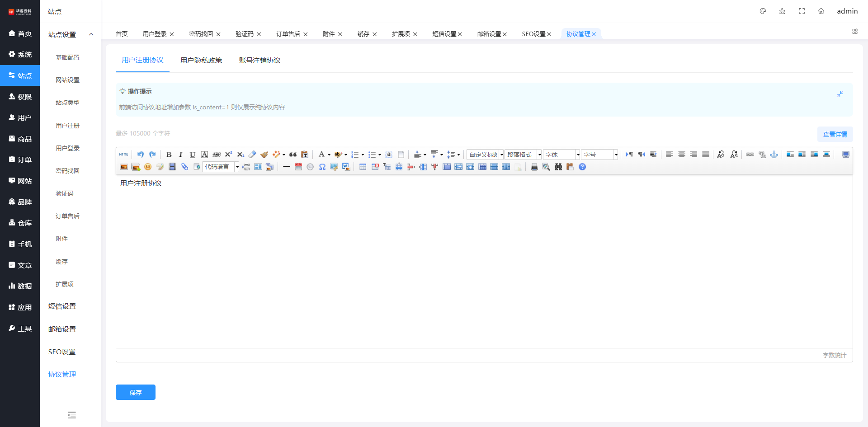Switch to 账号注销协议 tab

259,61
